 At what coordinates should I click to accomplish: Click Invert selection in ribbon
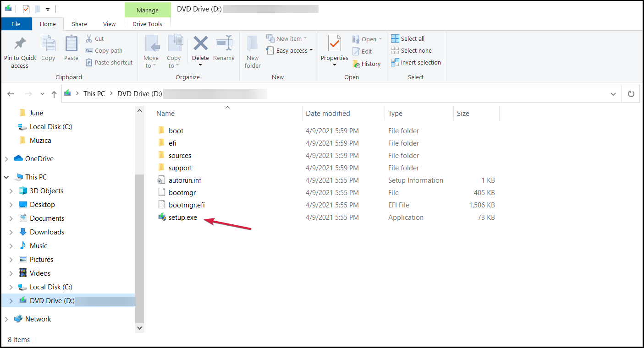(x=416, y=63)
